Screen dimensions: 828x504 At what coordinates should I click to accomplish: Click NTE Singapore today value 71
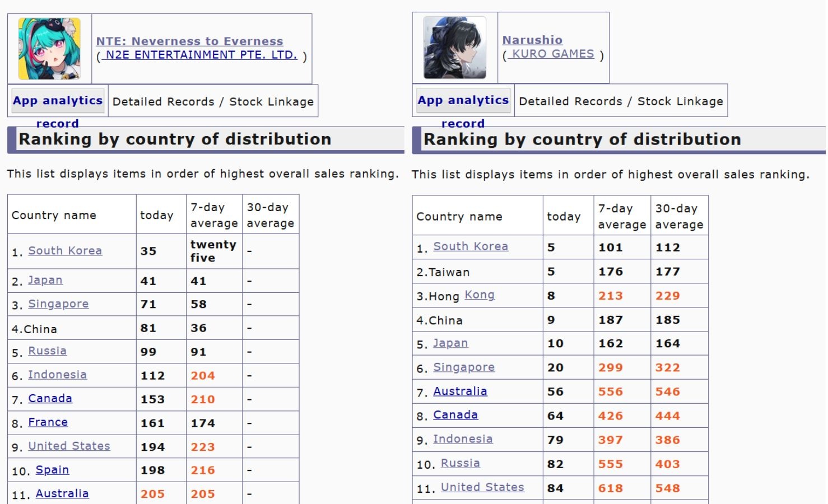coord(148,304)
